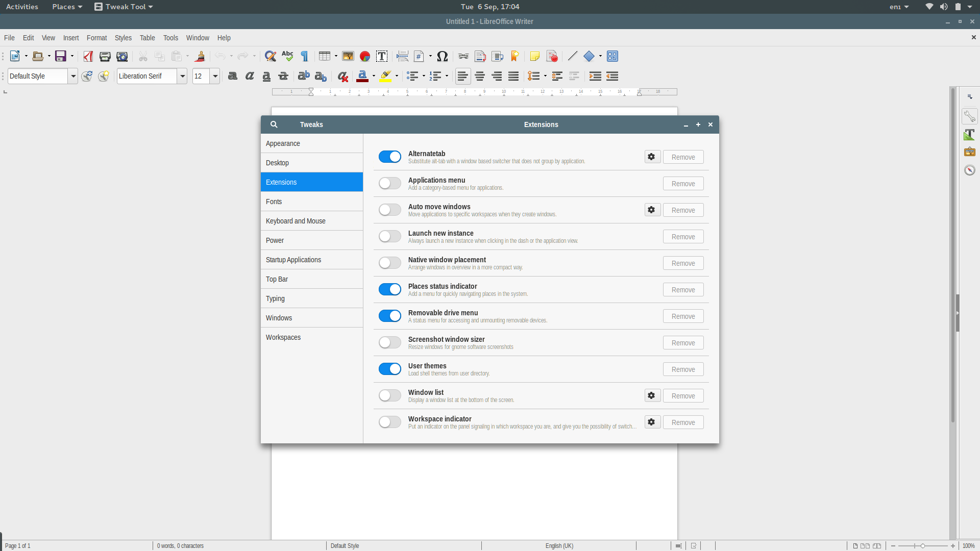The height and width of the screenshot is (551, 980).
Task: Click the Save document icon in Writer
Action: (x=61, y=56)
